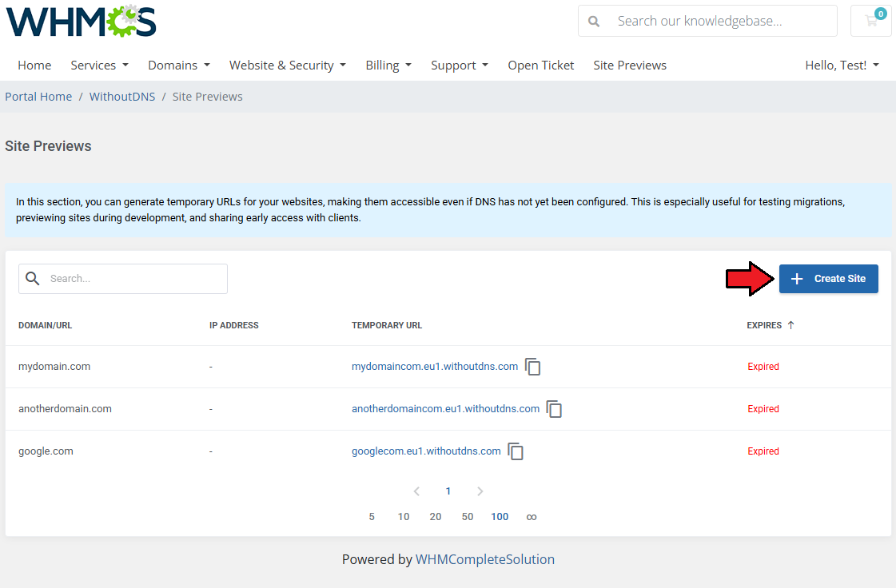Expand the Domains dropdown menu
This screenshot has height=588, width=896.
[179, 66]
